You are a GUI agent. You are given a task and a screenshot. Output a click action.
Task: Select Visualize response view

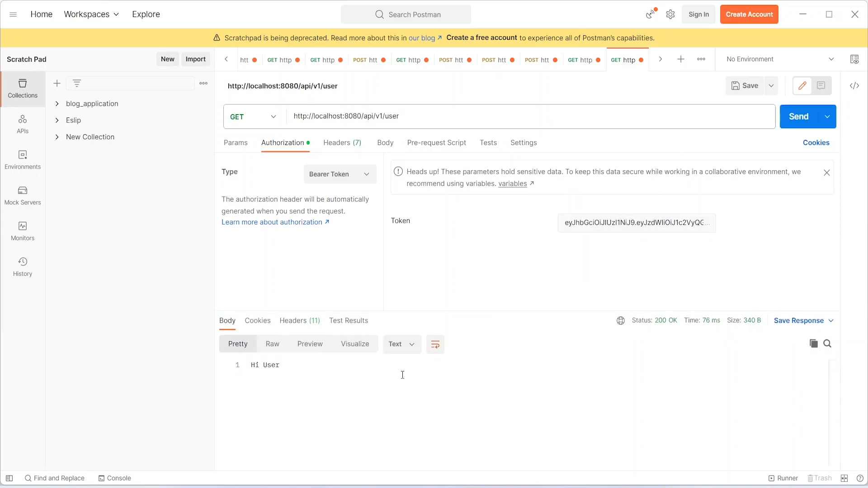tap(355, 344)
